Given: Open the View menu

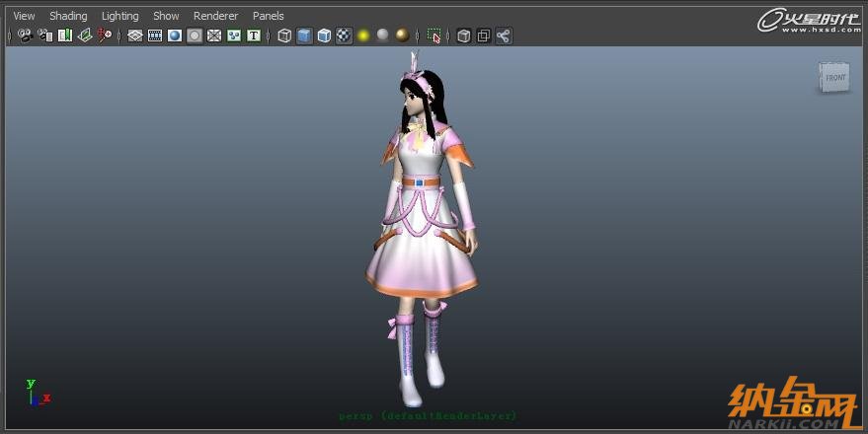Looking at the screenshot, I should click(24, 16).
